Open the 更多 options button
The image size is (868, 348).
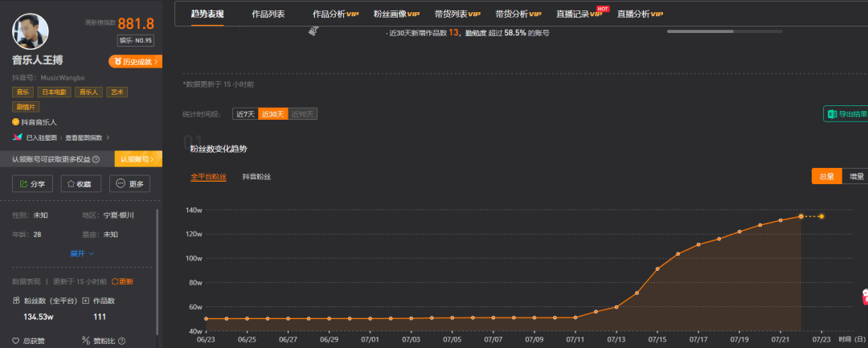129,184
